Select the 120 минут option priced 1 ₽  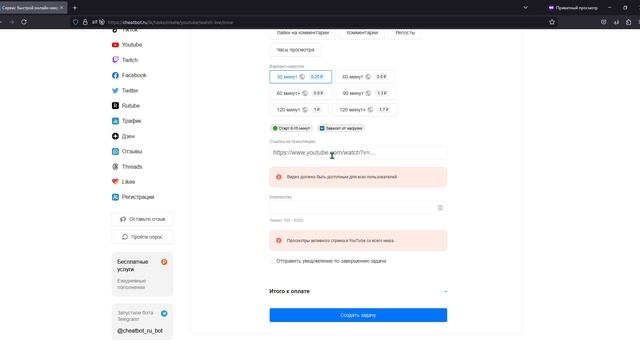(299, 109)
